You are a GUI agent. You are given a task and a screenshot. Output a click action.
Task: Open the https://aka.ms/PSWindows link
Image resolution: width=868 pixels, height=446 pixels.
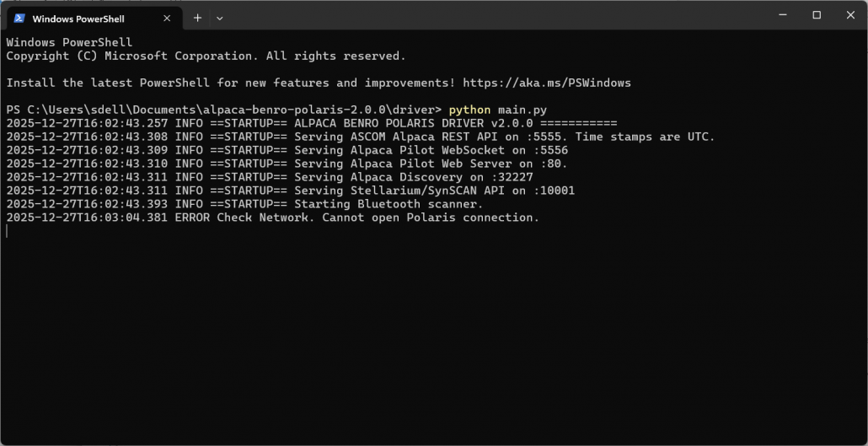(546, 83)
